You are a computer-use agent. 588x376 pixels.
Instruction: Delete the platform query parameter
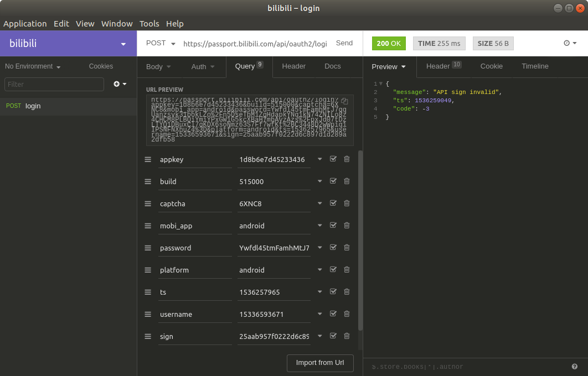click(x=347, y=270)
